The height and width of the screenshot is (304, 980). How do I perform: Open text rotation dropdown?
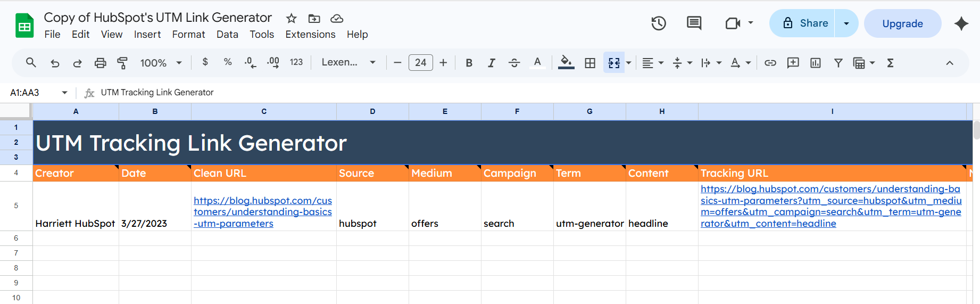coord(741,63)
